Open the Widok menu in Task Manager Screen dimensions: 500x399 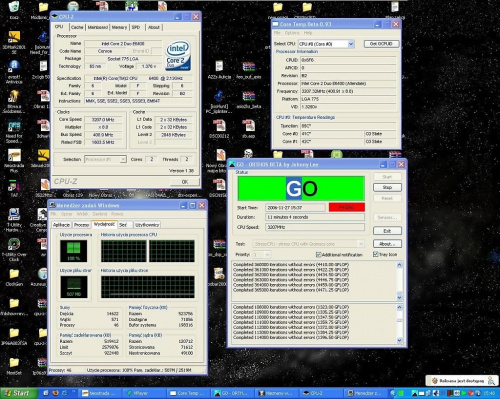82,214
